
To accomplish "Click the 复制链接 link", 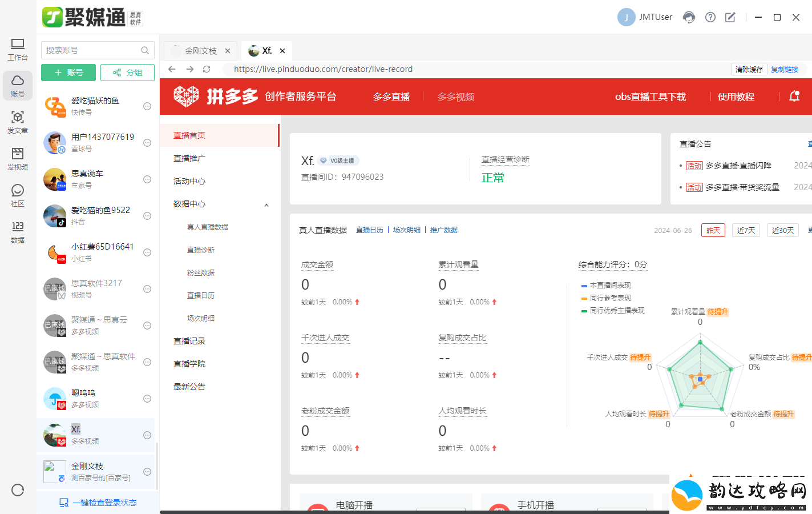I will (x=785, y=69).
